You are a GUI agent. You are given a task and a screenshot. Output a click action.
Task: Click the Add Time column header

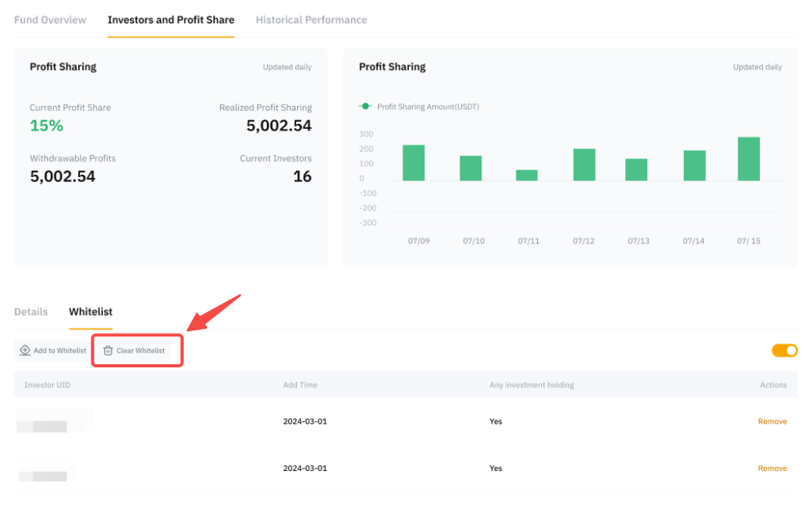(300, 384)
